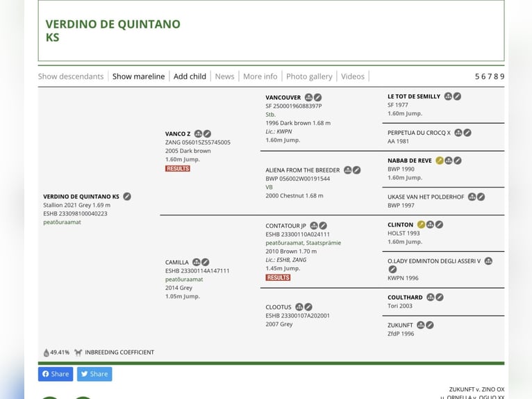
Task: Open progeny icon for O.LADY EDMINTON DEGLI ASSERI V
Action: tap(488, 261)
